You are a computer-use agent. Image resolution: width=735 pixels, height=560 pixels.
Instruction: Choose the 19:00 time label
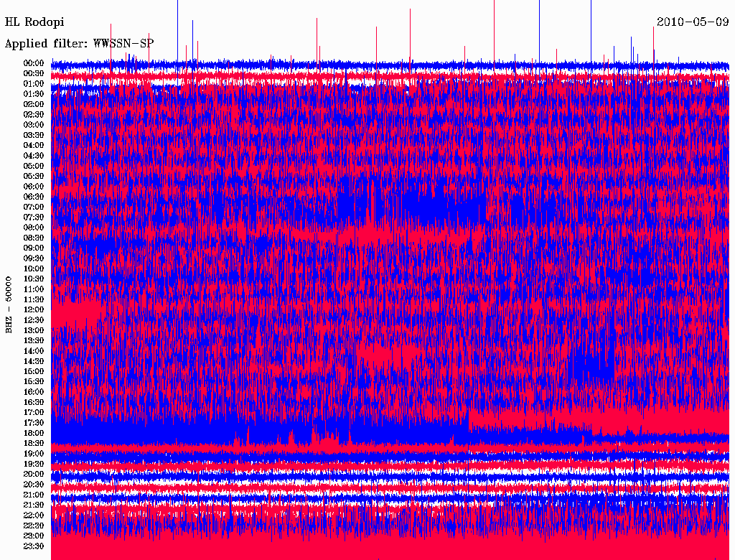point(34,454)
